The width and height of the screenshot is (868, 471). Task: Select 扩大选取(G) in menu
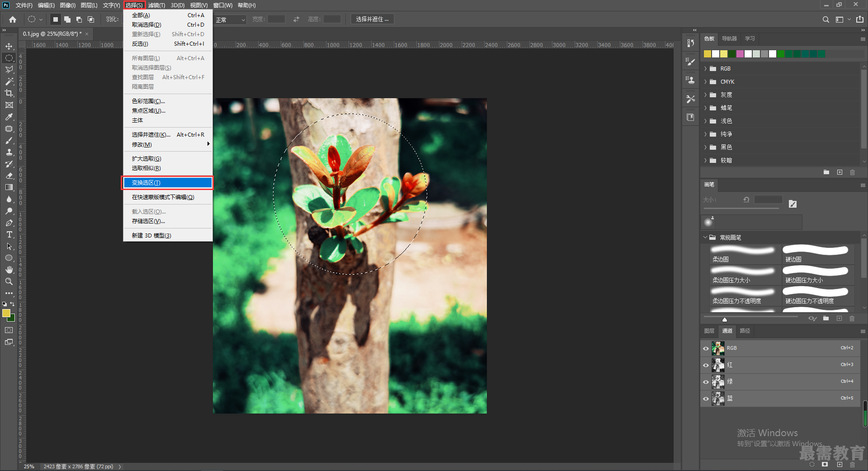[x=168, y=159]
